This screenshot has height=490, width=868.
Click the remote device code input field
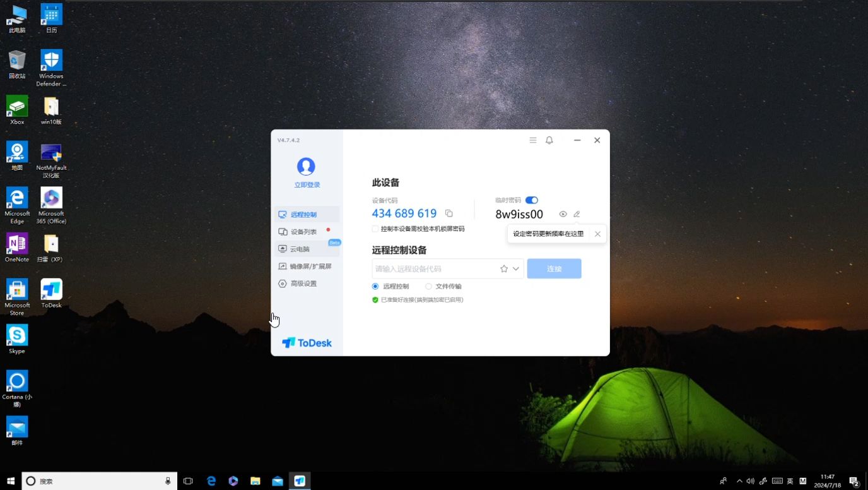pyautogui.click(x=434, y=269)
